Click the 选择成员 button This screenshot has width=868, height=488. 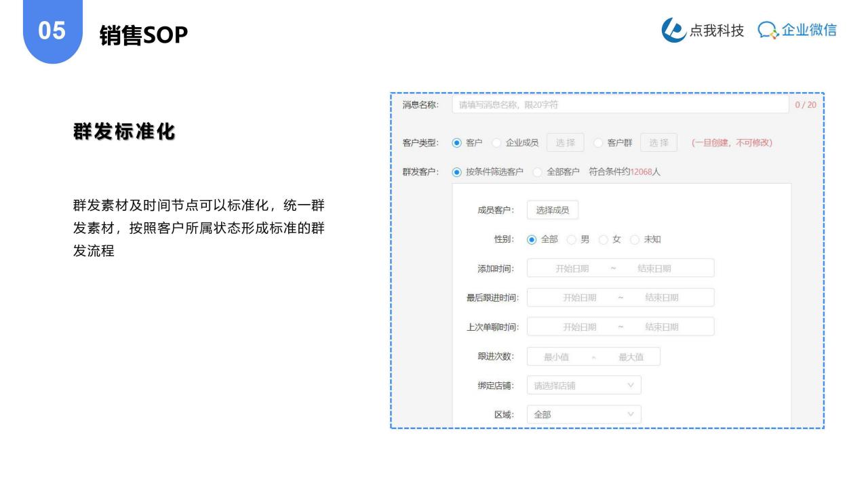[552, 210]
